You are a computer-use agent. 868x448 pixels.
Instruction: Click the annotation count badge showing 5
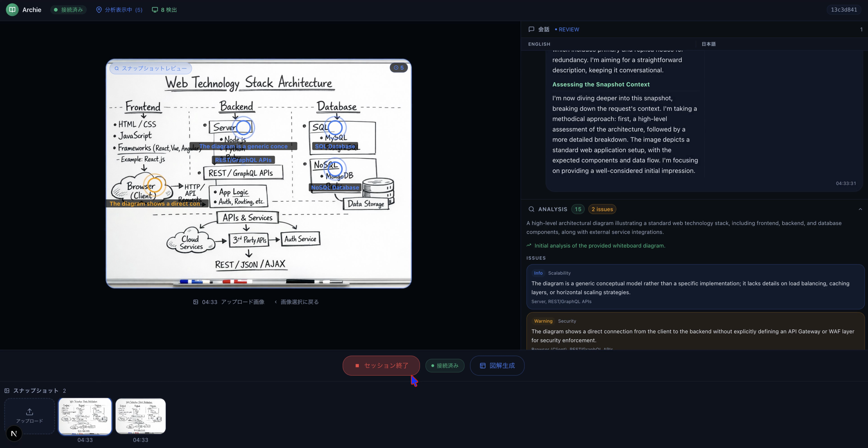pyautogui.click(x=399, y=68)
